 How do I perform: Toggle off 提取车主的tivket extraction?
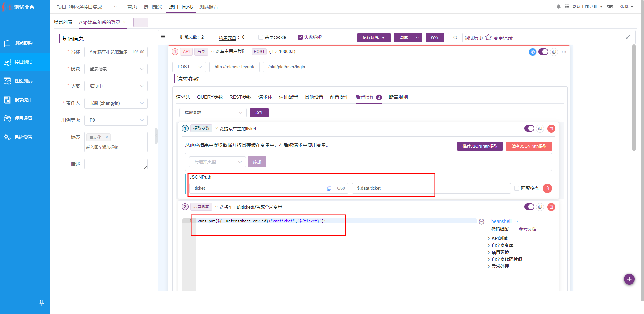(x=529, y=129)
